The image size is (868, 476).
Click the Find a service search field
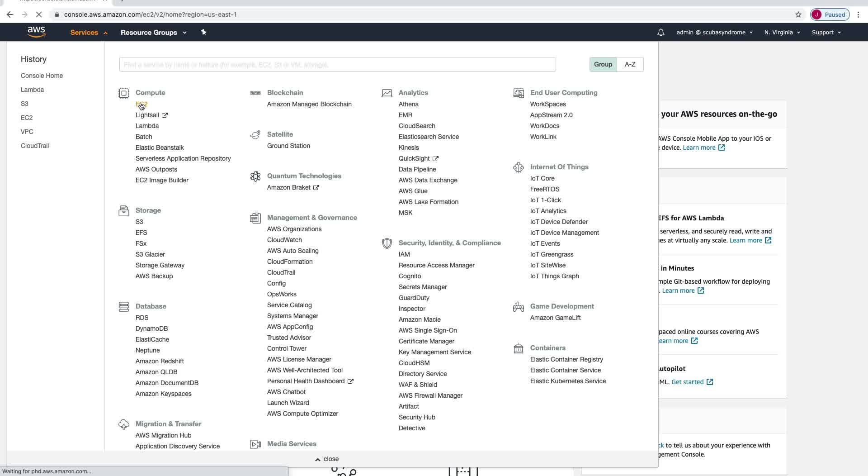337,64
